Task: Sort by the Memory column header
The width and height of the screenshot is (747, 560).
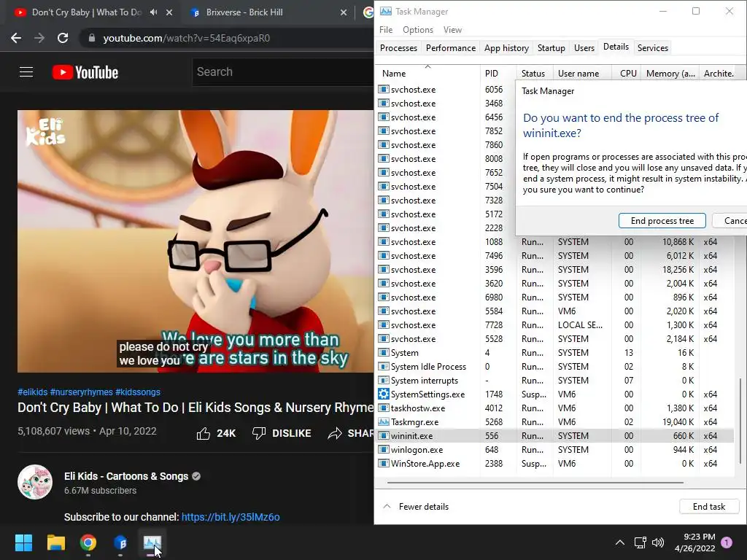Action: (x=670, y=74)
